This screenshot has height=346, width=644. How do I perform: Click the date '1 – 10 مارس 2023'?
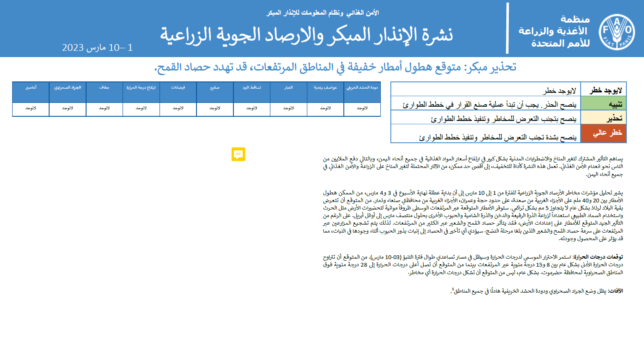pos(97,48)
